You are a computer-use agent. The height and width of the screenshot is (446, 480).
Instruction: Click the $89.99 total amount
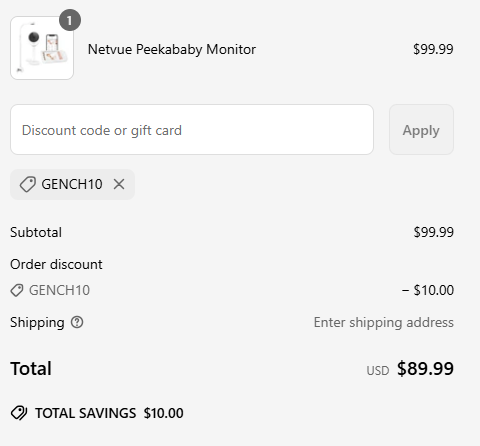coord(425,369)
